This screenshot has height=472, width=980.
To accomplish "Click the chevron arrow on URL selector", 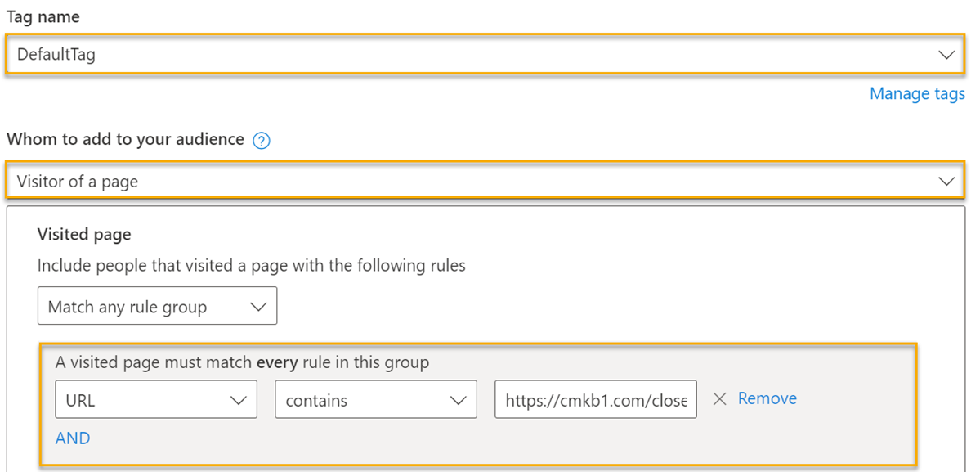I will pyautogui.click(x=239, y=401).
